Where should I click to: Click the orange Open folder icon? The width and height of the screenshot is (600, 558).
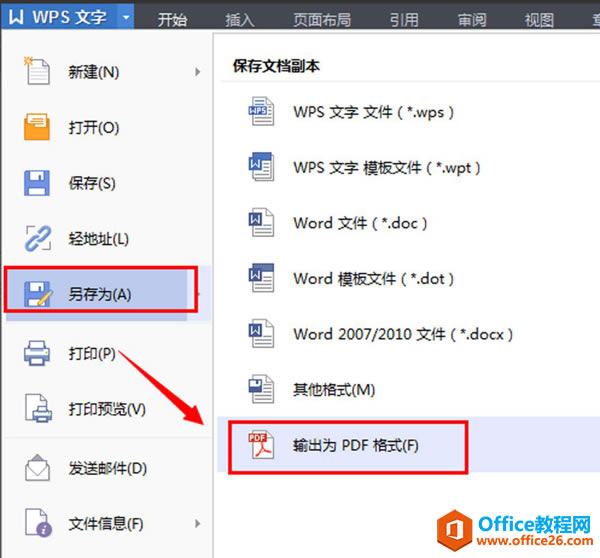tap(37, 127)
